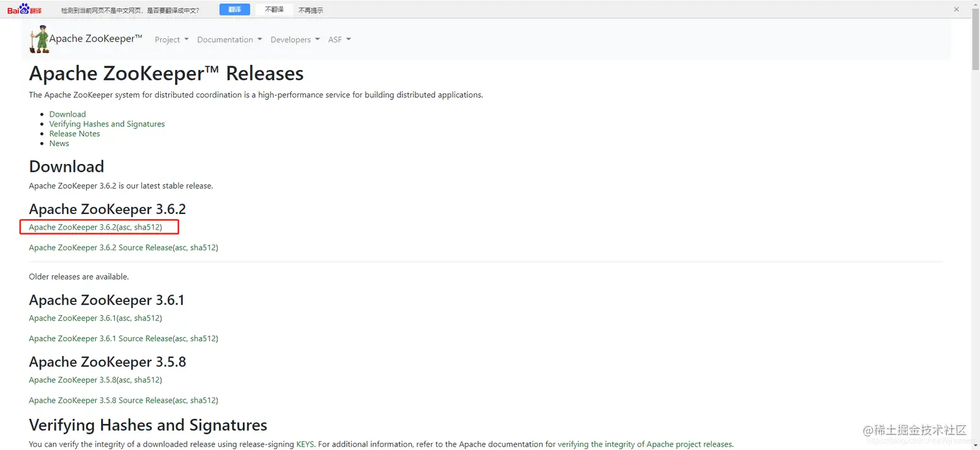Open sha512 link for ZooKeeper 3.5.8 binary
The height and width of the screenshot is (450, 980).
146,380
